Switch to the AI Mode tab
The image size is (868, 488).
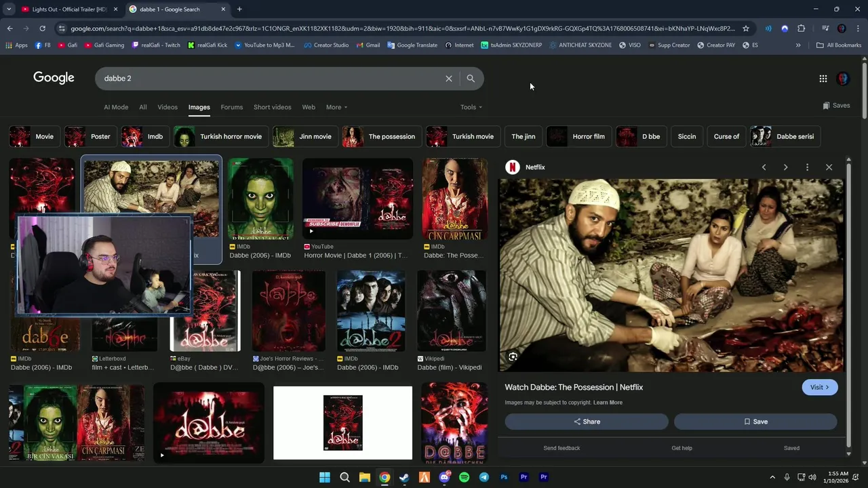(116, 107)
